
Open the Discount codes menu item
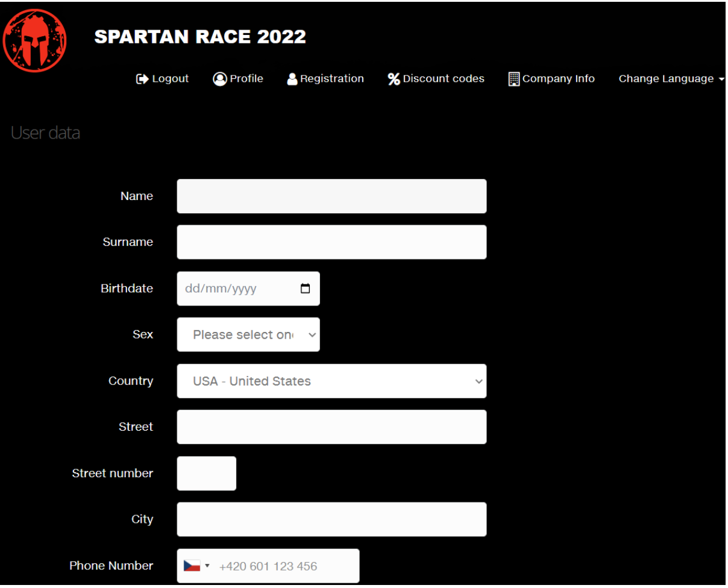click(x=444, y=79)
